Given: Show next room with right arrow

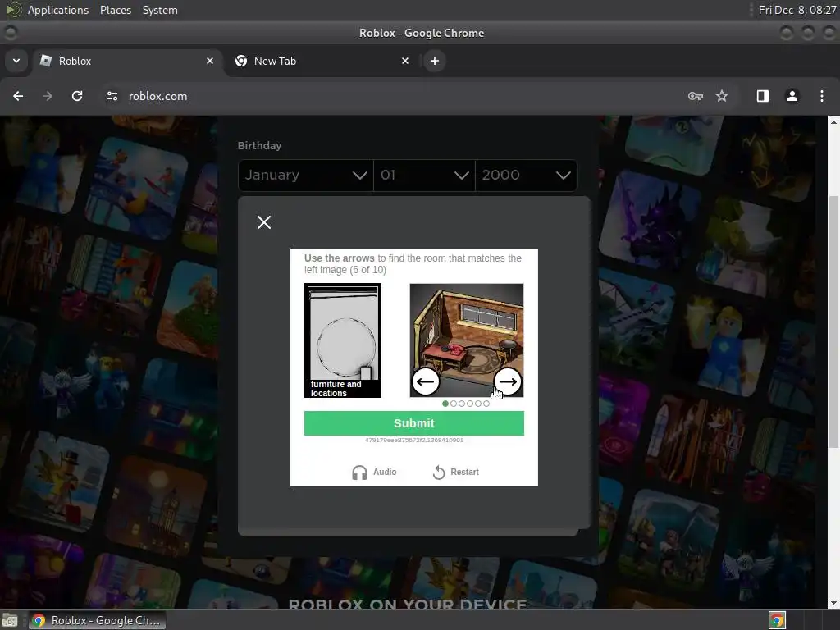Looking at the screenshot, I should (507, 381).
